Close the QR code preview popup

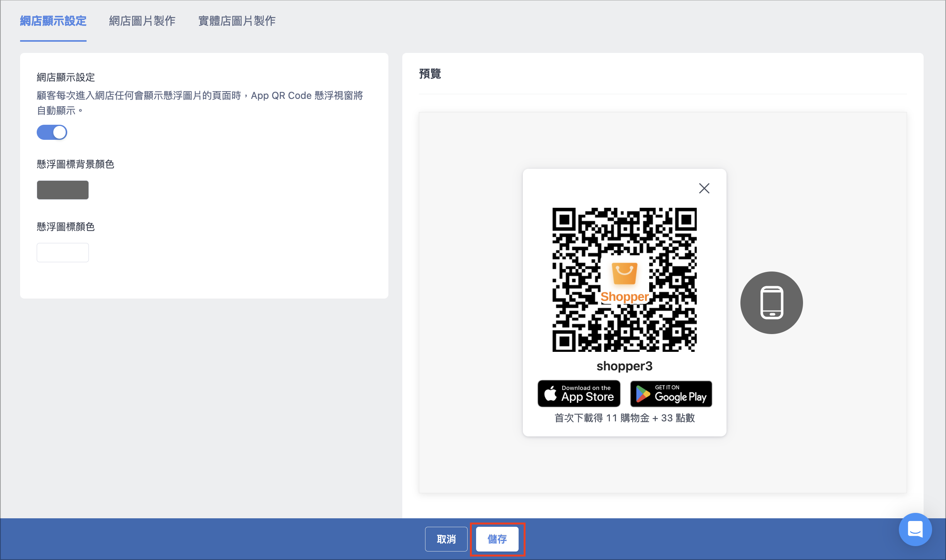(704, 188)
